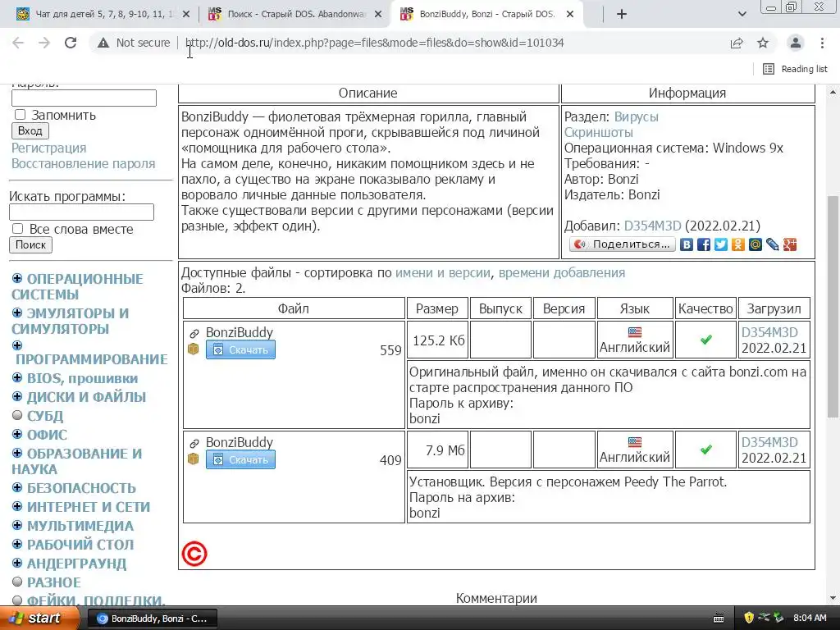Click the Поиск search button

point(30,244)
